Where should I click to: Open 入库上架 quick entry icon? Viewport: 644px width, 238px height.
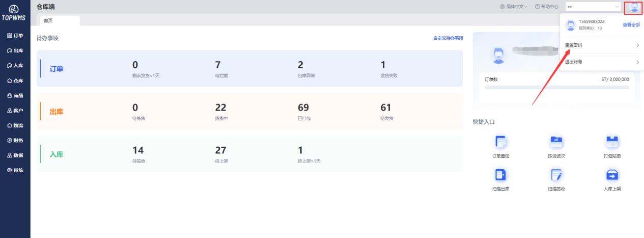(x=611, y=175)
